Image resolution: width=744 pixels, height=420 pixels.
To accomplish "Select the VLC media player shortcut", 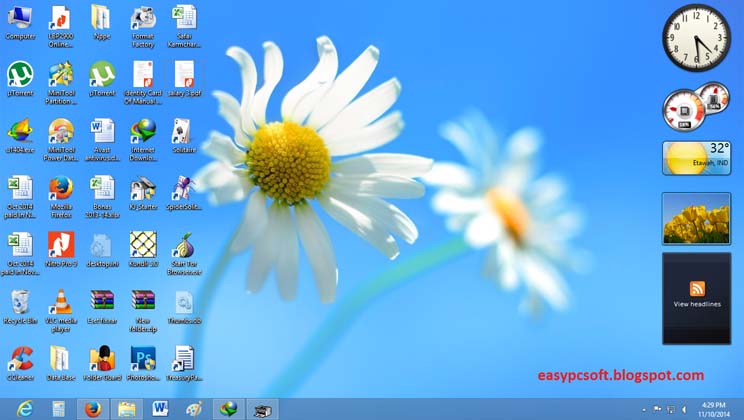I will click(x=61, y=311).
